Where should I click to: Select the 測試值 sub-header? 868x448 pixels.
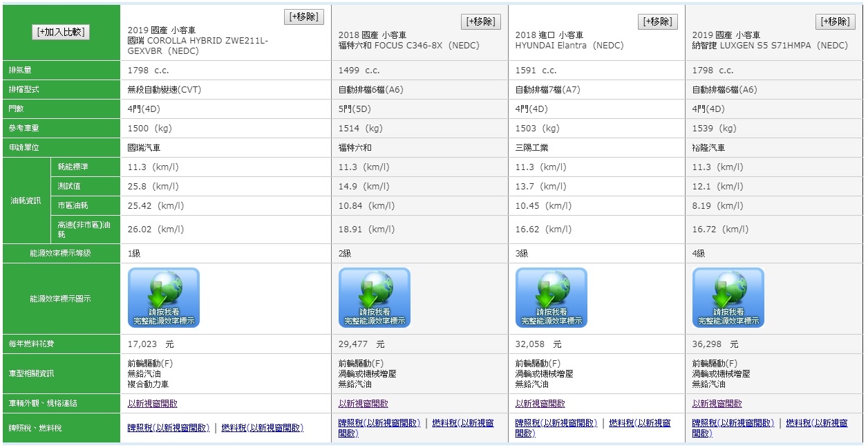[x=85, y=187]
